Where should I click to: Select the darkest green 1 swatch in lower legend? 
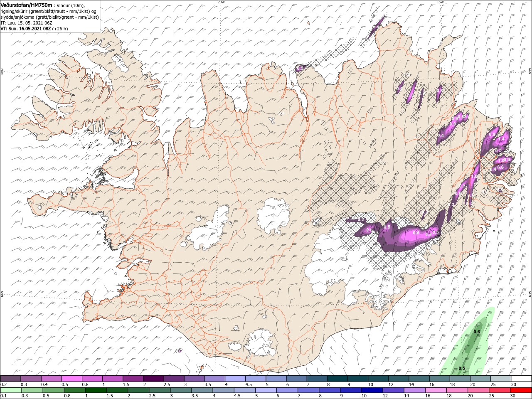click(96, 390)
